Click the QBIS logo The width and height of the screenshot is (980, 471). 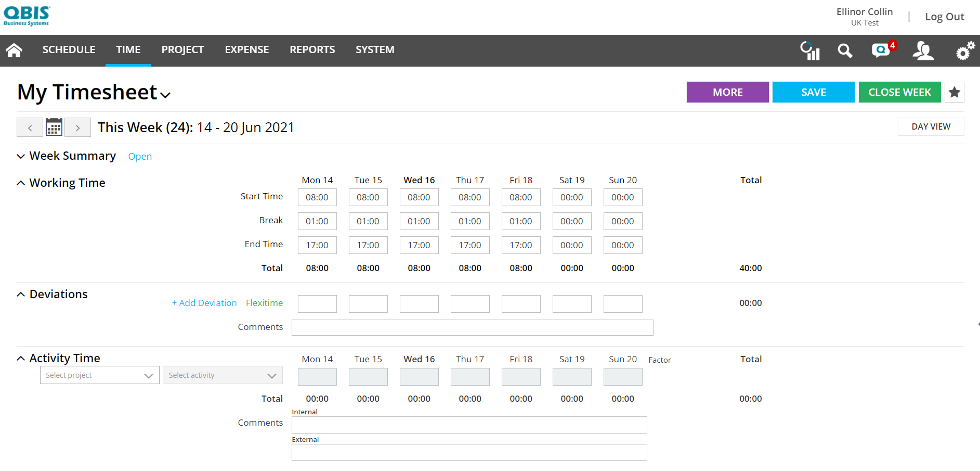[27, 15]
